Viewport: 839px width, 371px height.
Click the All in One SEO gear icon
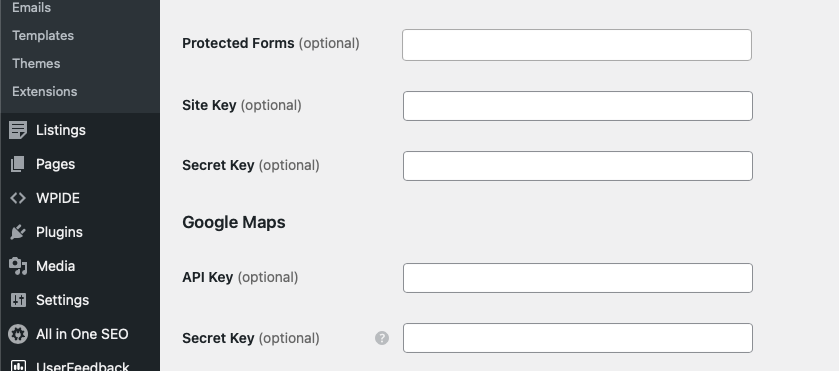point(18,334)
